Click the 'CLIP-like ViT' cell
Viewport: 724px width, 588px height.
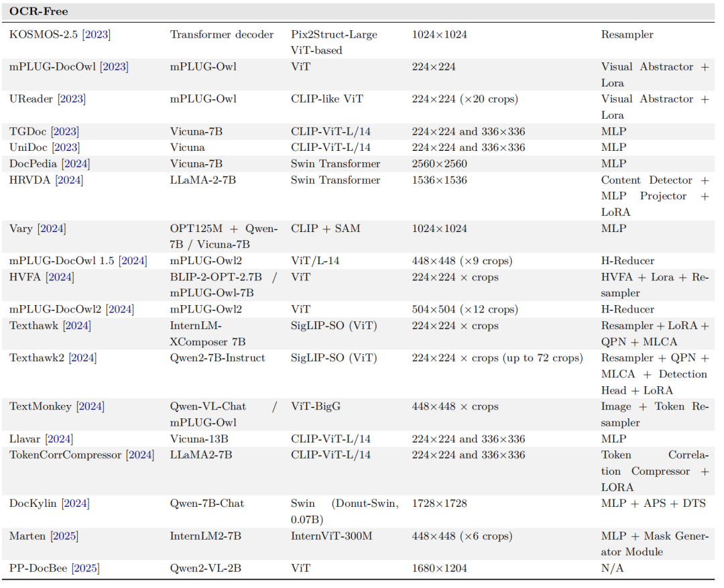(x=327, y=99)
